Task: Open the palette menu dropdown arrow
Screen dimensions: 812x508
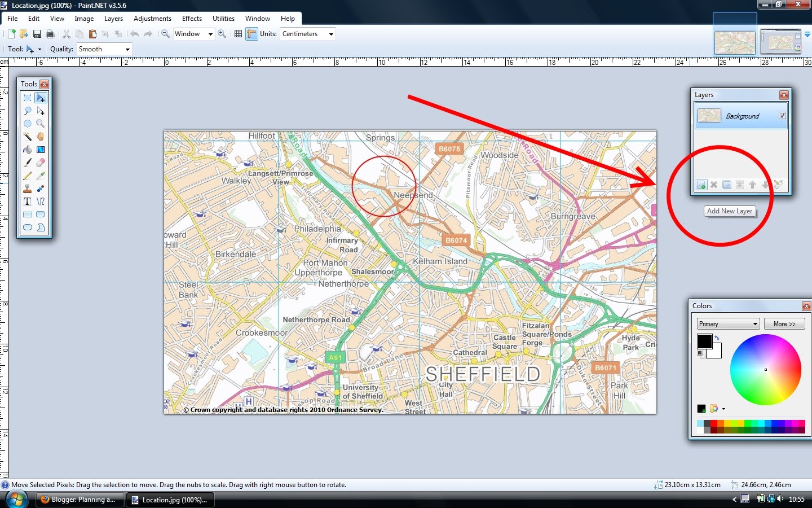Action: (x=723, y=409)
